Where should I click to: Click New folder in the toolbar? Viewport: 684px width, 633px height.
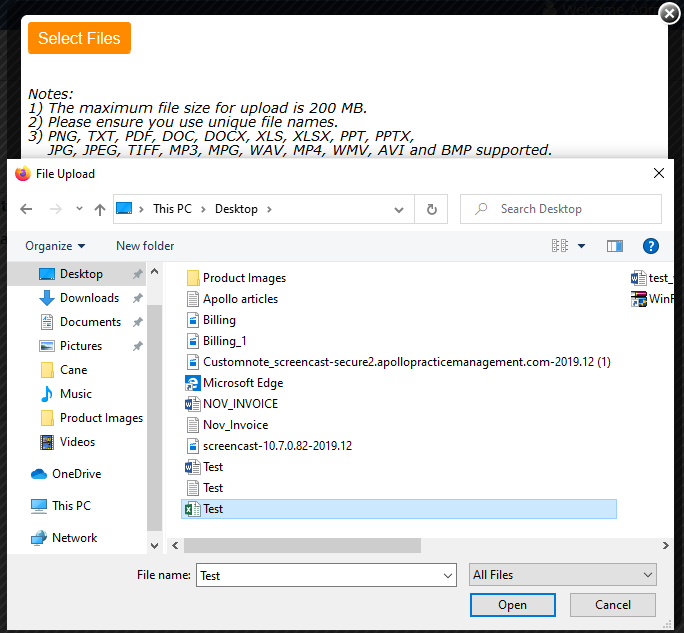(x=145, y=246)
